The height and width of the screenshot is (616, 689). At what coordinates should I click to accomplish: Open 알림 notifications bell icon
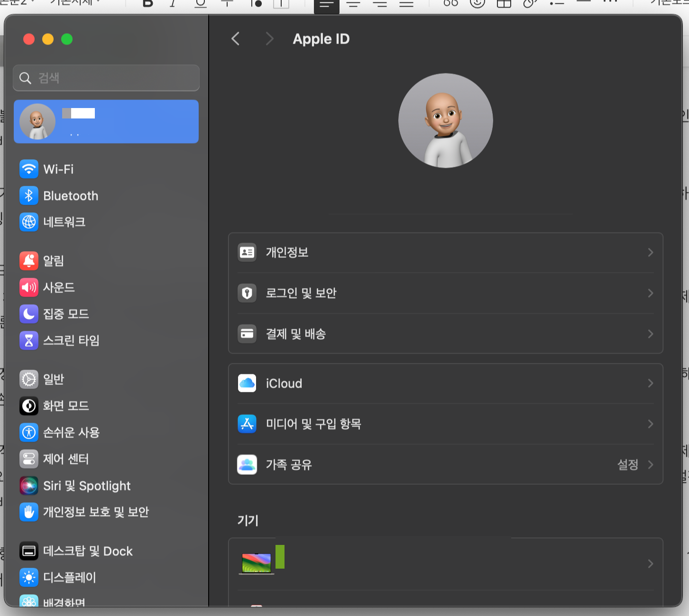pos(29,261)
